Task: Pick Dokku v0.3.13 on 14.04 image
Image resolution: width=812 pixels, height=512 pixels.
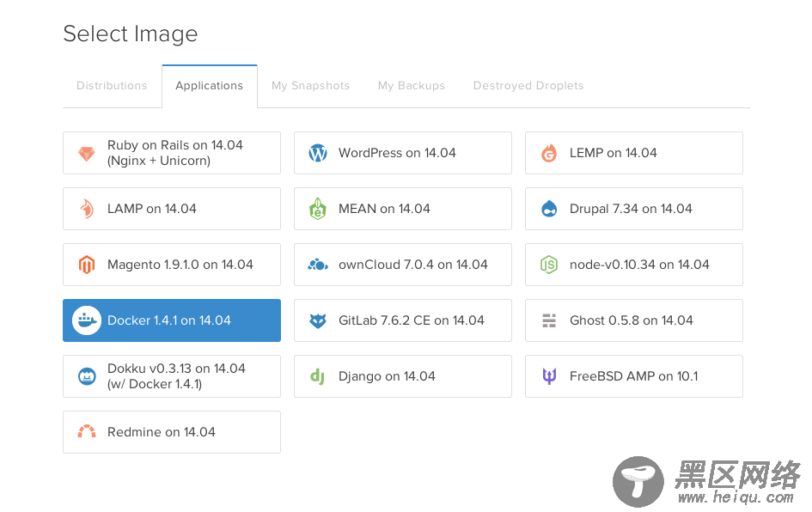Action: pyautogui.click(x=172, y=376)
